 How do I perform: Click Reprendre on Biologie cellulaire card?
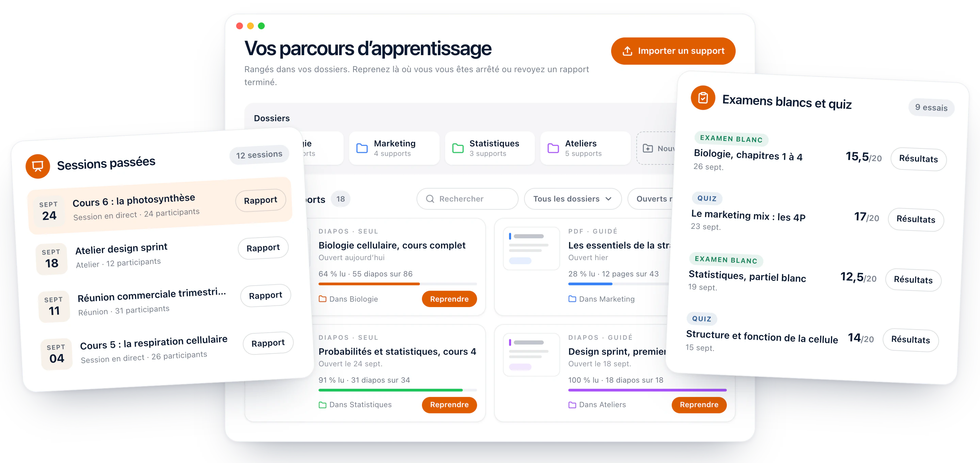pos(449,299)
